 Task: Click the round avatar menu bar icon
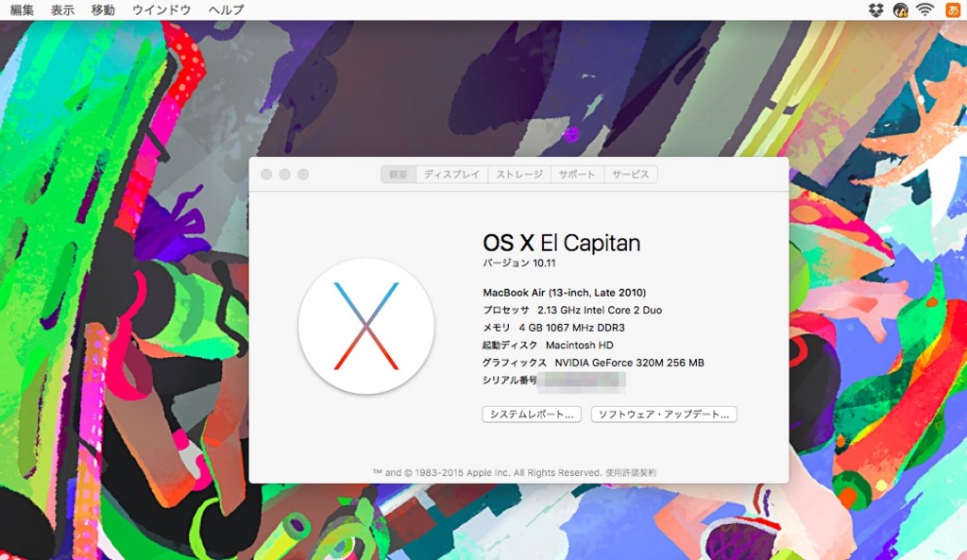click(900, 9)
